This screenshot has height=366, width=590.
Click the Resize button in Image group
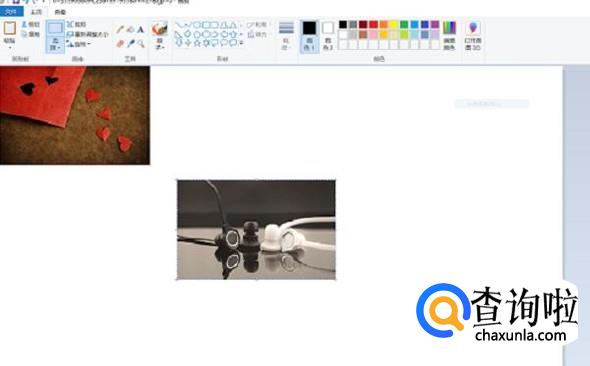88,34
